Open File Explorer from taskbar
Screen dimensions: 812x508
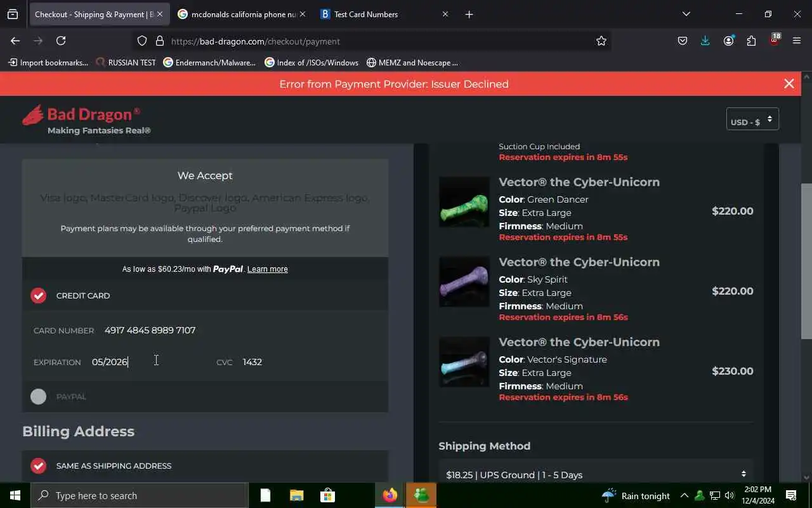click(x=296, y=495)
